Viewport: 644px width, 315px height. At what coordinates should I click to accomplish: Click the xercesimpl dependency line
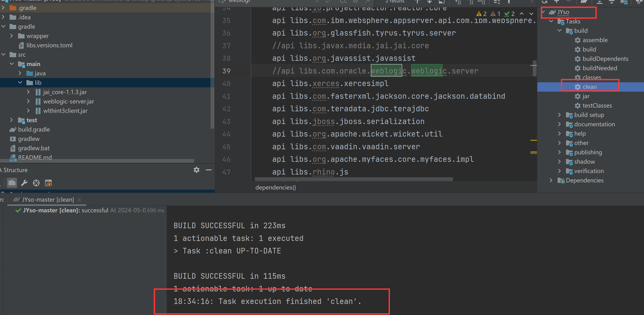click(330, 83)
